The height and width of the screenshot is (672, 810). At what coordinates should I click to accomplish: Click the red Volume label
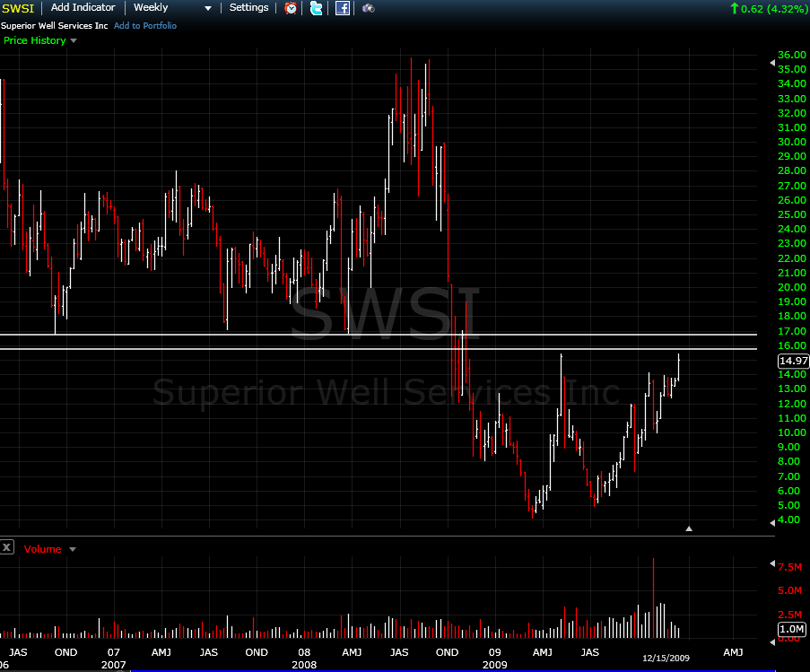pos(42,550)
